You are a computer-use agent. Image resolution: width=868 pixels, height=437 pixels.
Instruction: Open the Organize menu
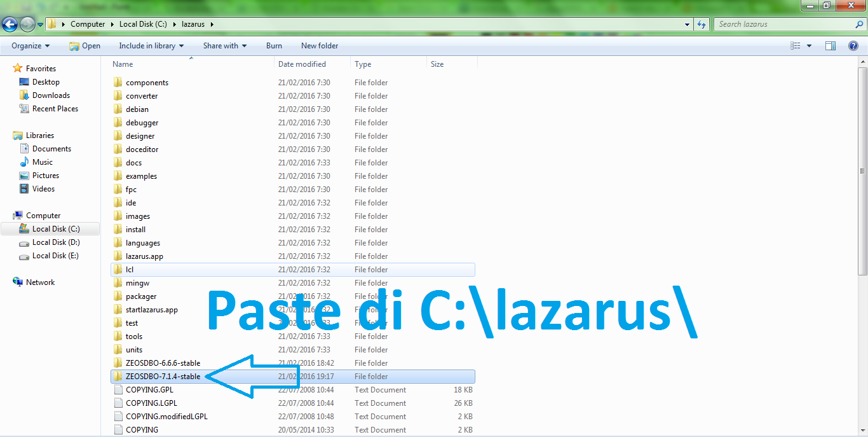coord(31,46)
